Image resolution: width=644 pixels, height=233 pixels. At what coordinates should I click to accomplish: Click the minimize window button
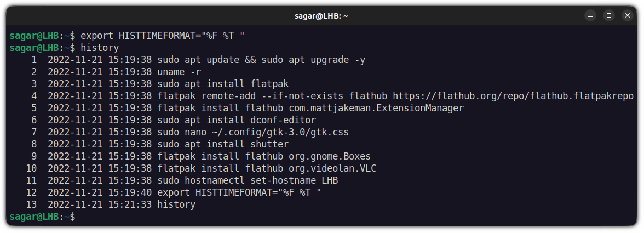(x=589, y=16)
